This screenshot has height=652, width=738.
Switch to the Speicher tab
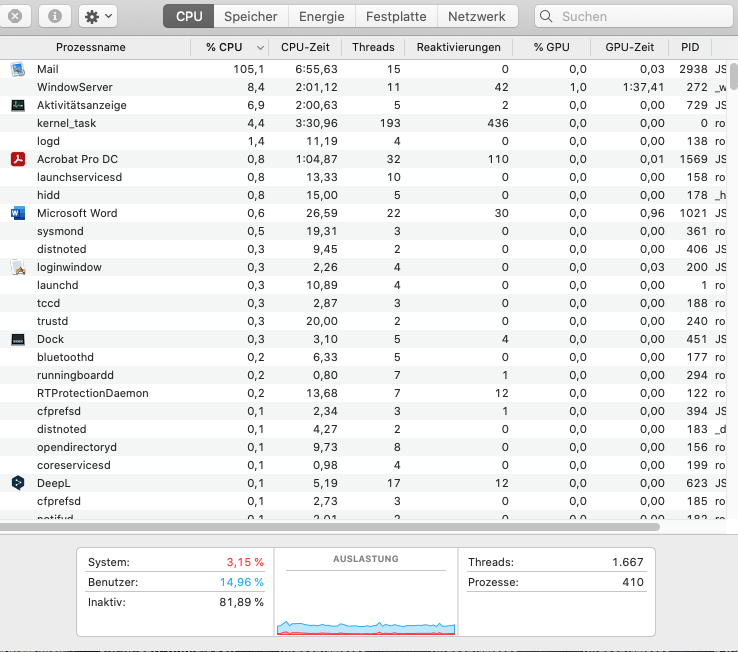(x=251, y=17)
